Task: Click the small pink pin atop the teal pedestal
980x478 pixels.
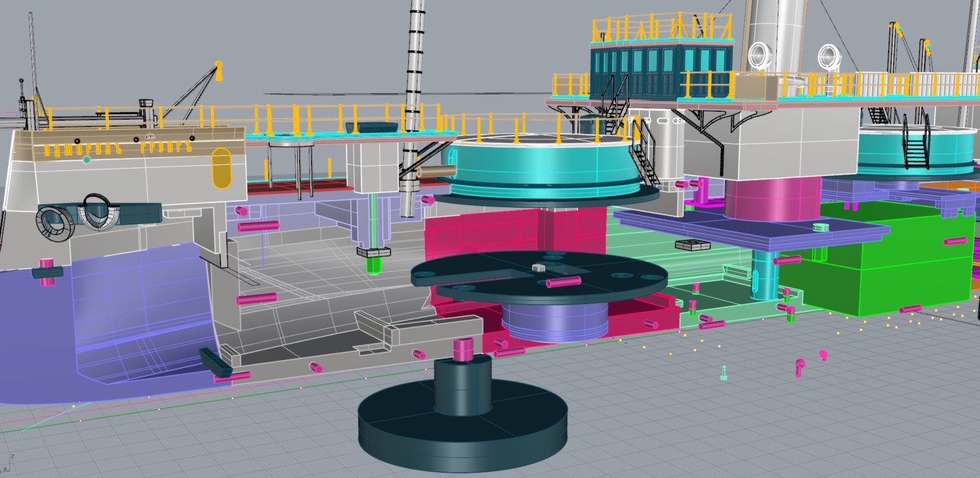Action: click(x=463, y=349)
